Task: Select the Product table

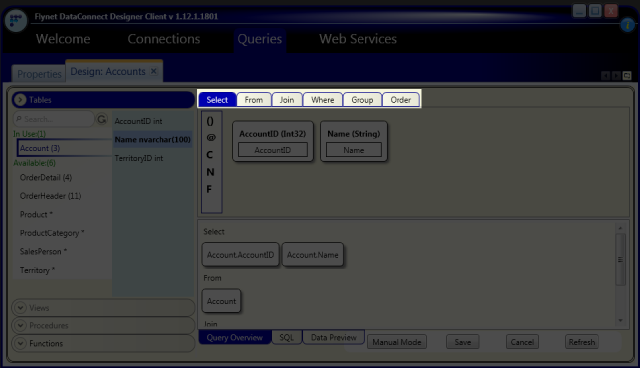Action: pyautogui.click(x=36, y=214)
